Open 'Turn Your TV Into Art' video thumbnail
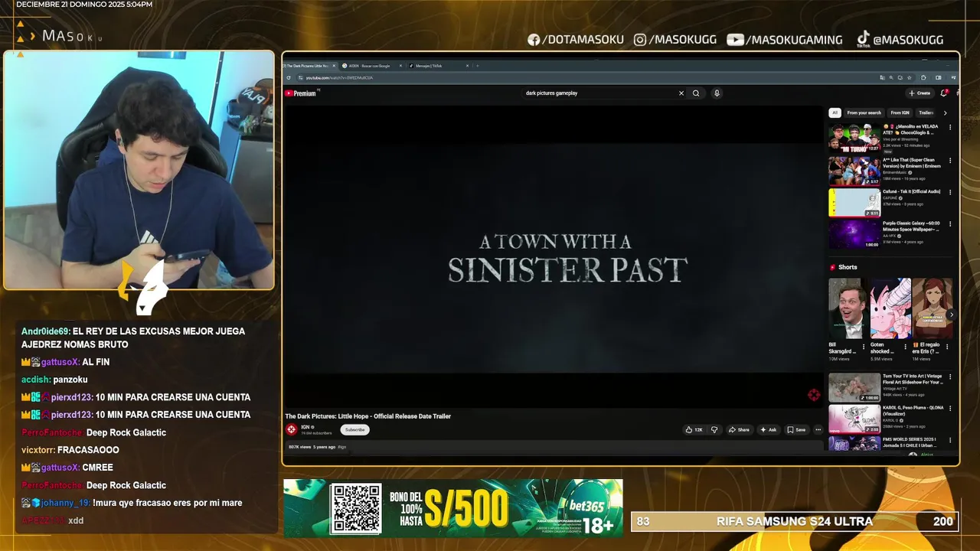 click(854, 387)
